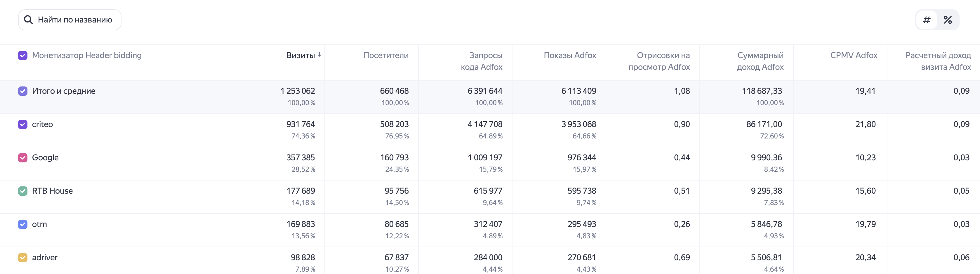Sort by CPMV Adfox column header
This screenshot has width=980, height=274.
pyautogui.click(x=854, y=55)
